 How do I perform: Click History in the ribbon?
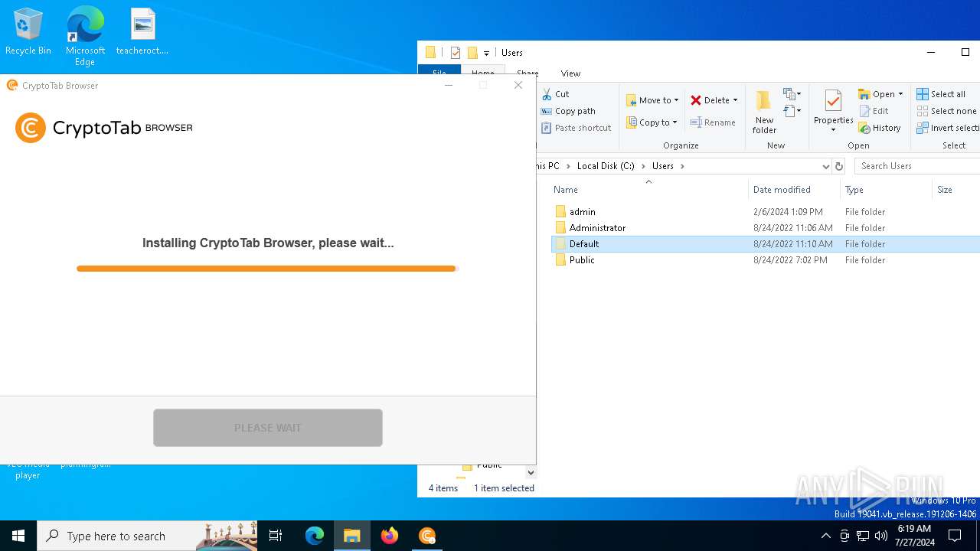click(x=880, y=128)
